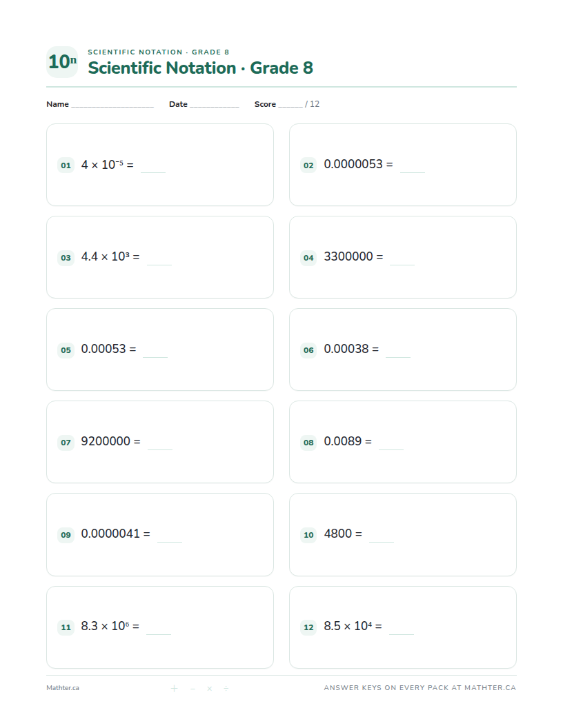Click the expression '0.0089 ='
The image size is (563, 728).
coord(348,441)
